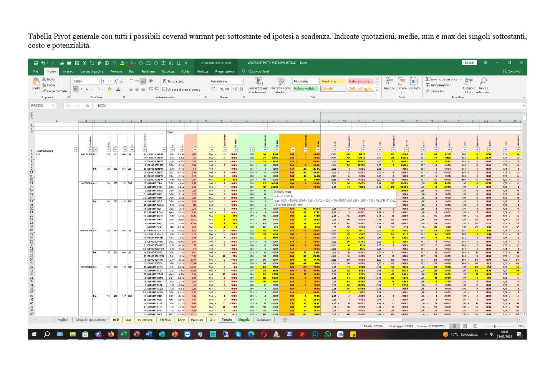Click the Windows taskbar search icon

[47, 334]
